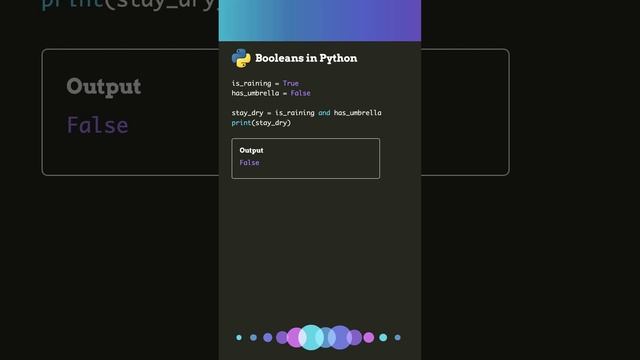This screenshot has width=640, height=360.
Task: Click the small 'Output' label in center card
Action: point(251,150)
